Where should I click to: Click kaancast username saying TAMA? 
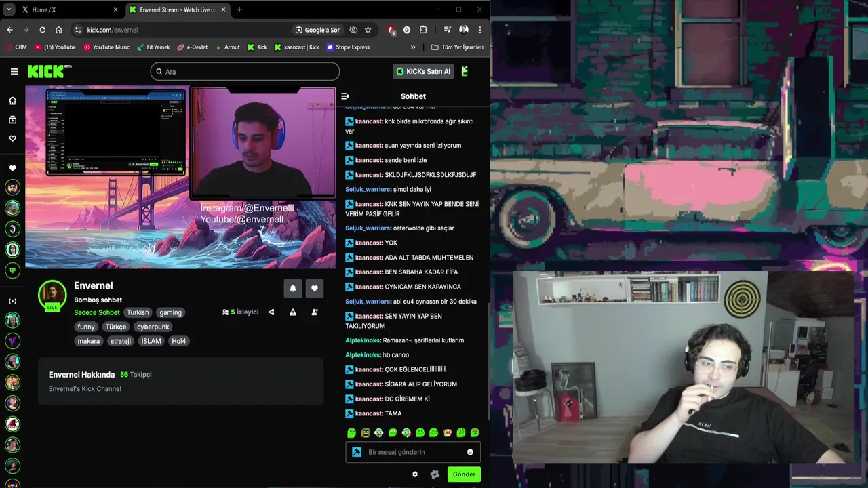coord(369,413)
